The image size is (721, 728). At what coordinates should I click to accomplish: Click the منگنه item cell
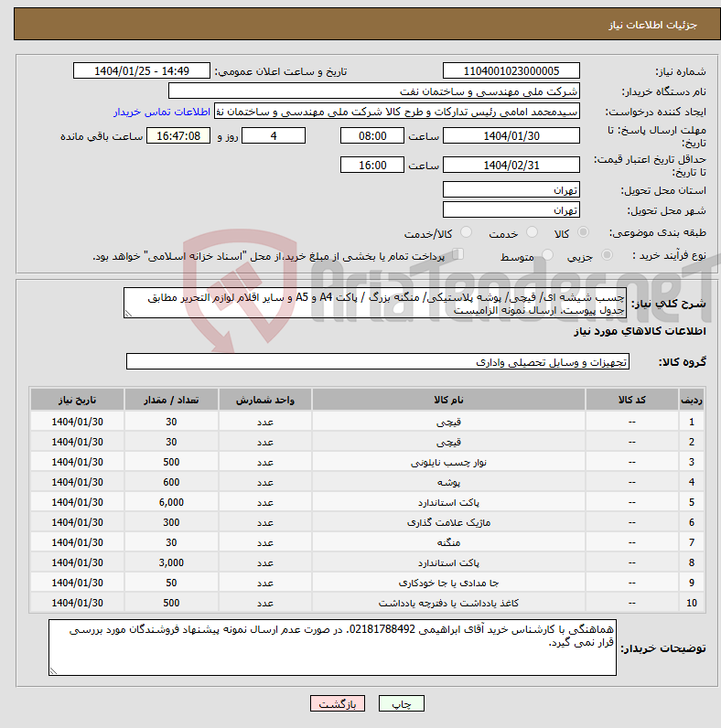[x=448, y=542]
